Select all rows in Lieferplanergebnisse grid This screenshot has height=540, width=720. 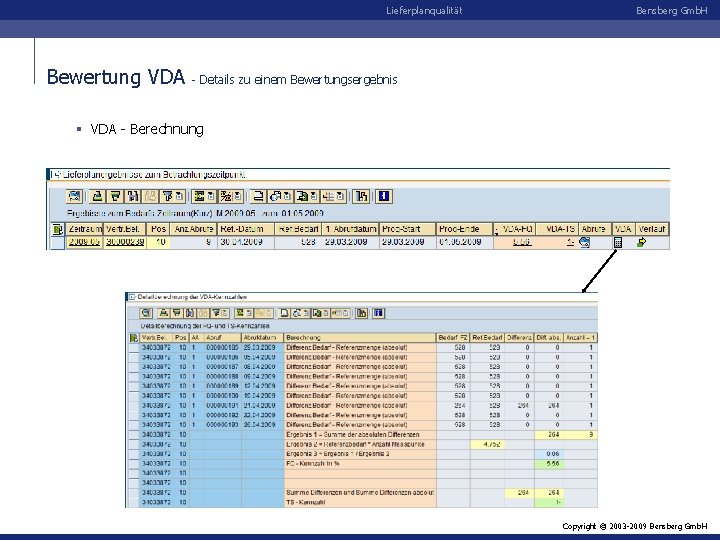click(57, 229)
